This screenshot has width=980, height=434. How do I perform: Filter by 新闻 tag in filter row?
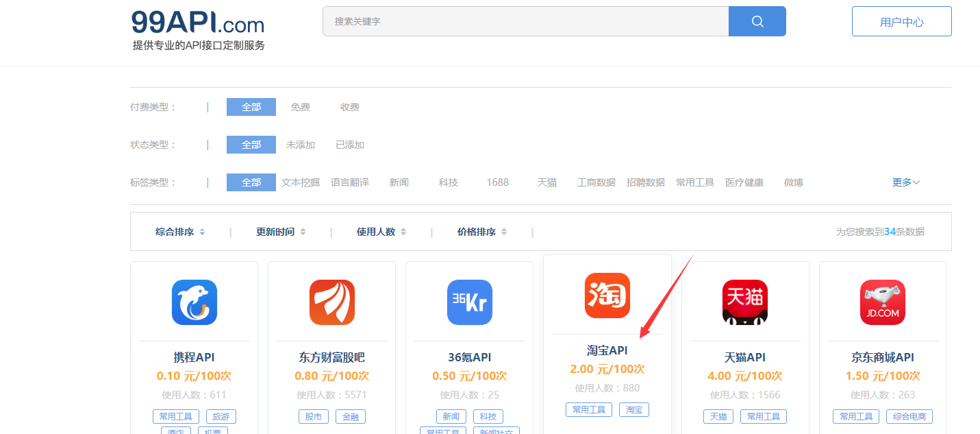(399, 182)
